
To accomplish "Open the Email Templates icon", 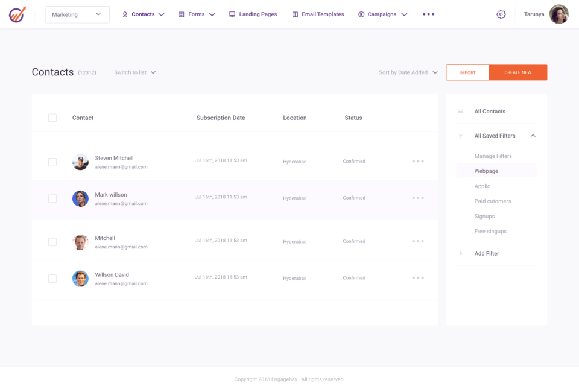I will pos(294,14).
